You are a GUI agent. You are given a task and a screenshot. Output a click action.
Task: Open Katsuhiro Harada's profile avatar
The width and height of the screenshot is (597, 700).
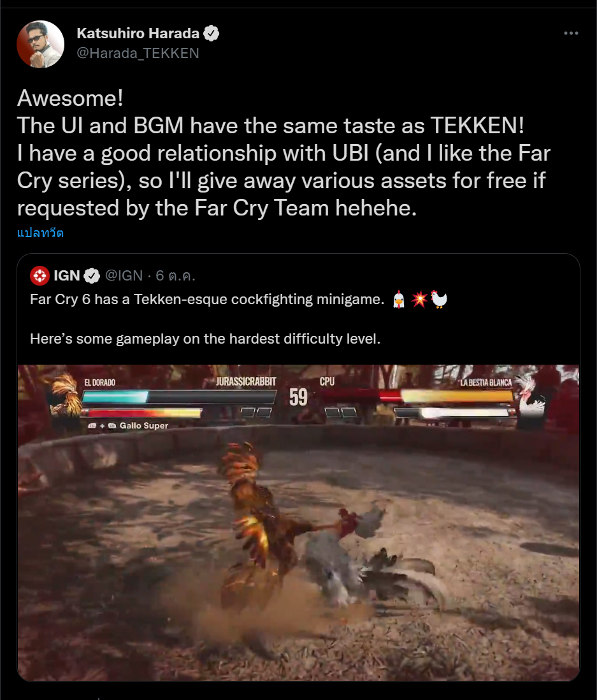41,44
